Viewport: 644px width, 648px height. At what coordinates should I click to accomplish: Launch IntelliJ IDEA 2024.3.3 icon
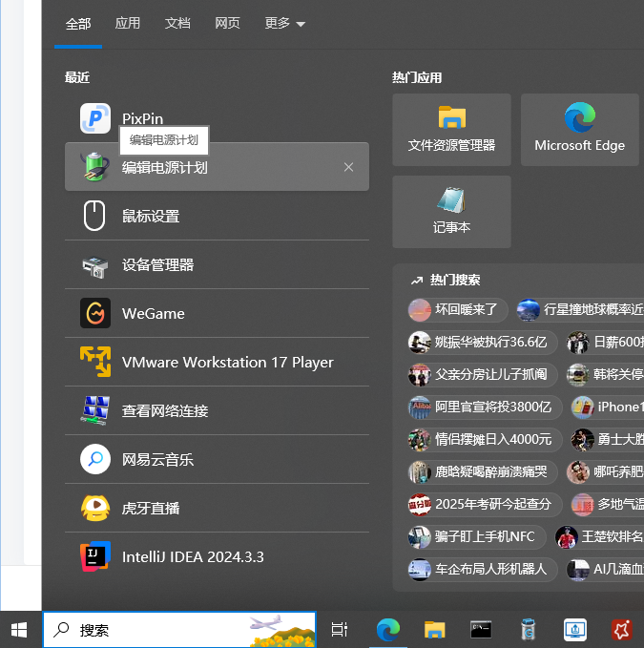[x=95, y=556]
